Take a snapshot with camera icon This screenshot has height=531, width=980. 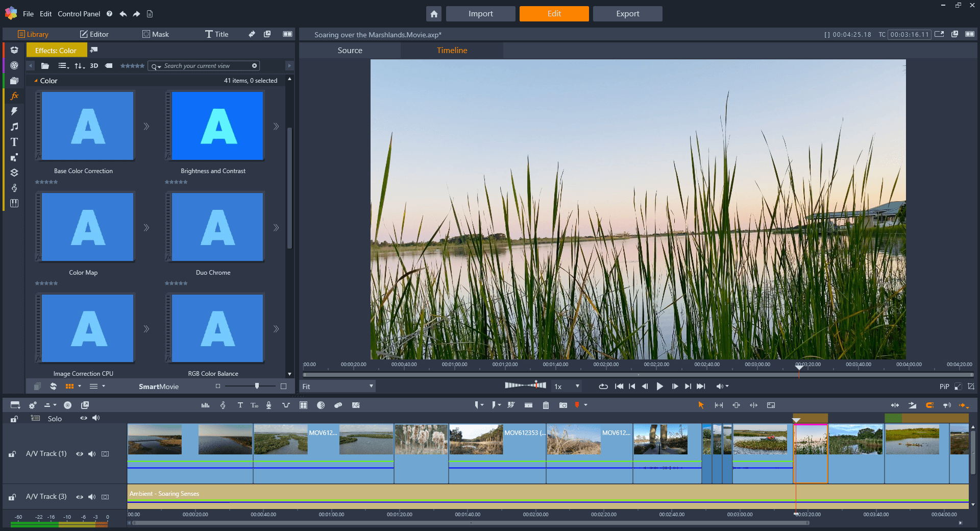pyautogui.click(x=563, y=405)
